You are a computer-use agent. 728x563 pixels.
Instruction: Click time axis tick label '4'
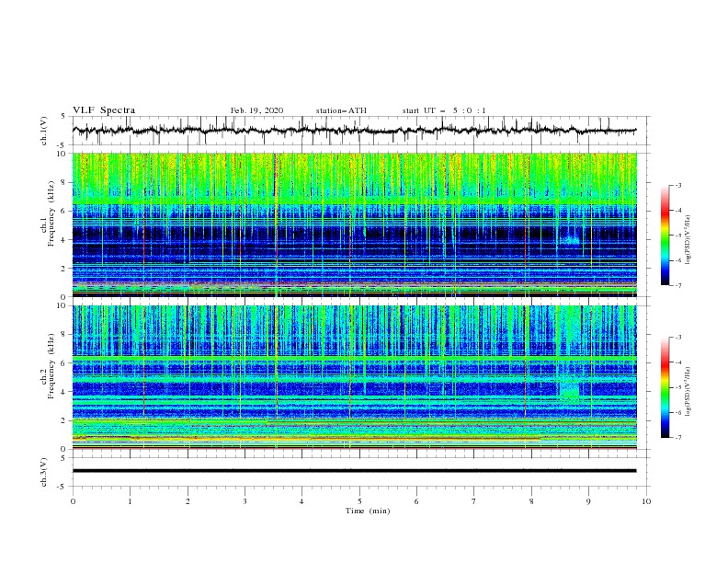pyautogui.click(x=301, y=501)
